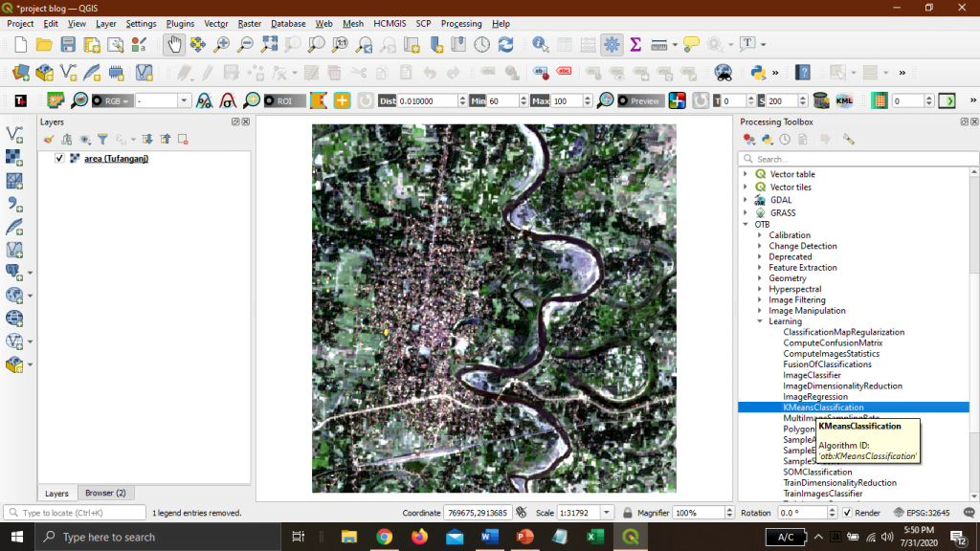Open the Python console icon

757,73
